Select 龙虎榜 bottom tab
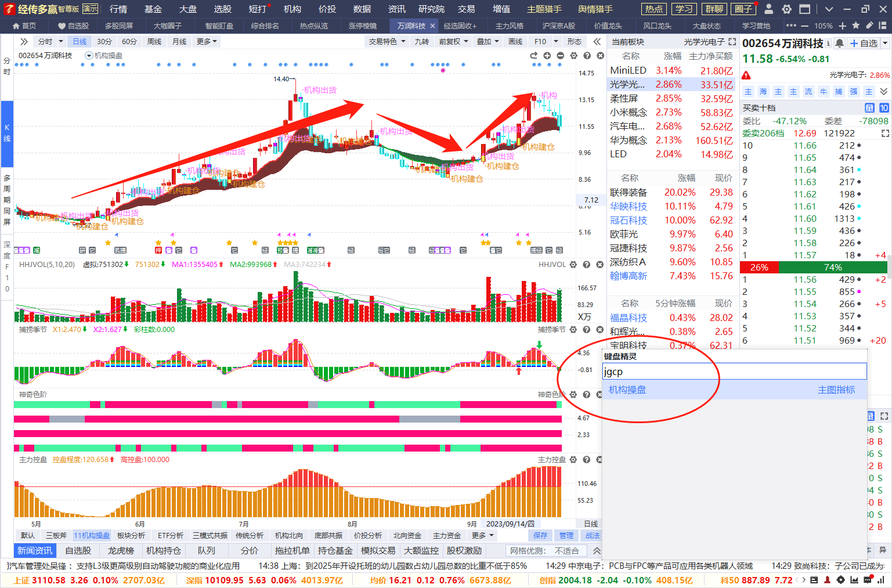892x588 pixels. point(121,551)
